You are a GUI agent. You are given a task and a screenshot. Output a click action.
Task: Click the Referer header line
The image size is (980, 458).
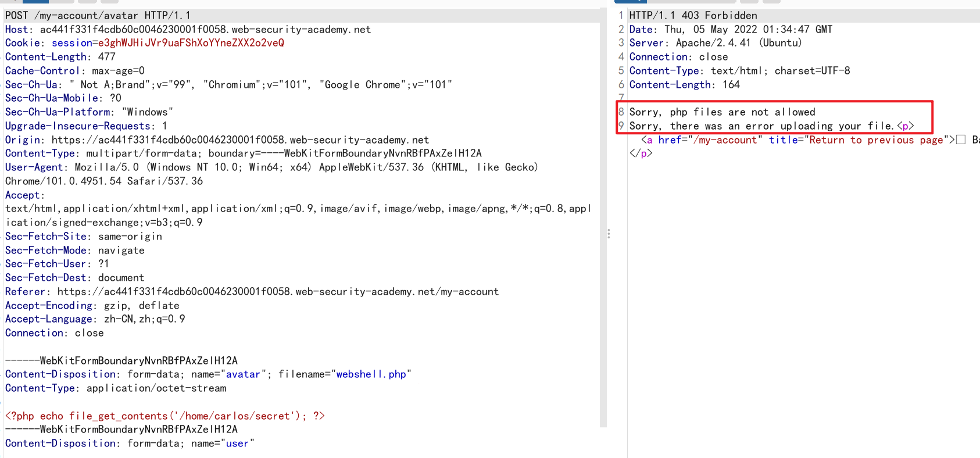(252, 292)
